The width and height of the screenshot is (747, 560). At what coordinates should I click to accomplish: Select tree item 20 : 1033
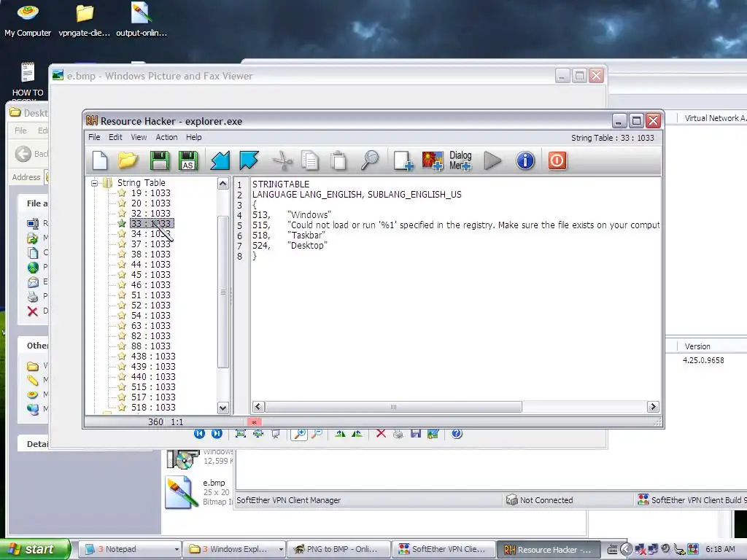(x=150, y=203)
